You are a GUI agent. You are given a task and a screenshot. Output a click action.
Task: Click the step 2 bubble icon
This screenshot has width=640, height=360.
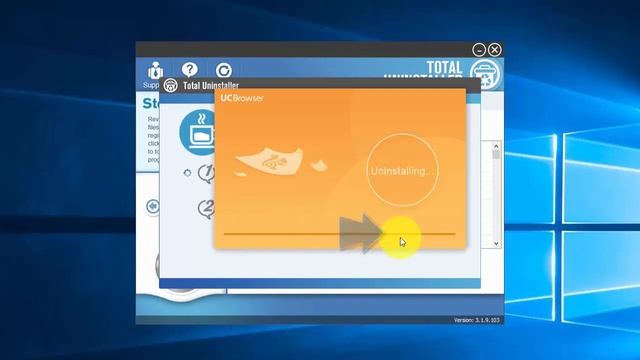click(x=207, y=209)
